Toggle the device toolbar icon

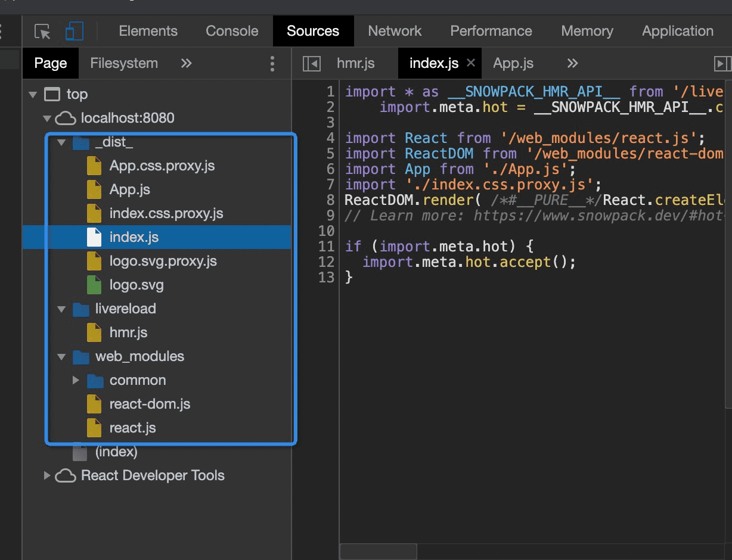(75, 32)
